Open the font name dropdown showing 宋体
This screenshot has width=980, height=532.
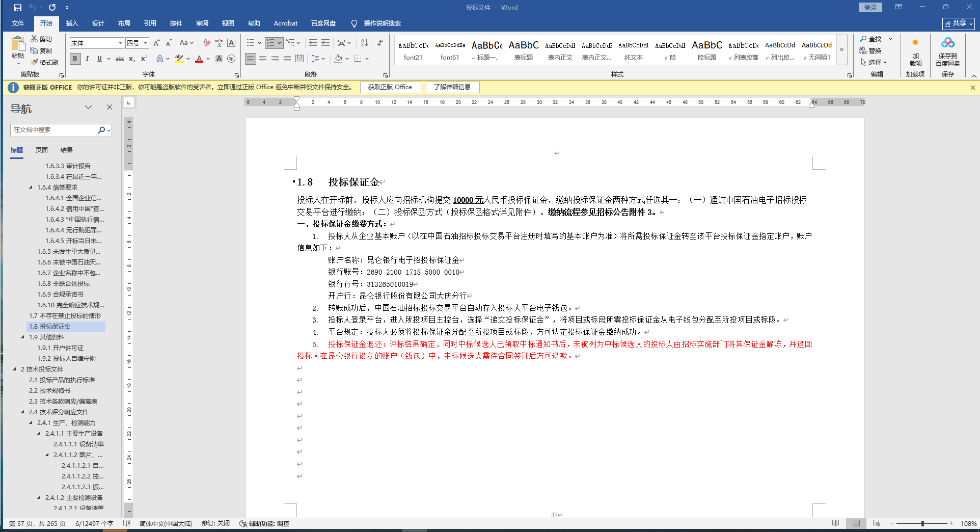click(x=120, y=43)
